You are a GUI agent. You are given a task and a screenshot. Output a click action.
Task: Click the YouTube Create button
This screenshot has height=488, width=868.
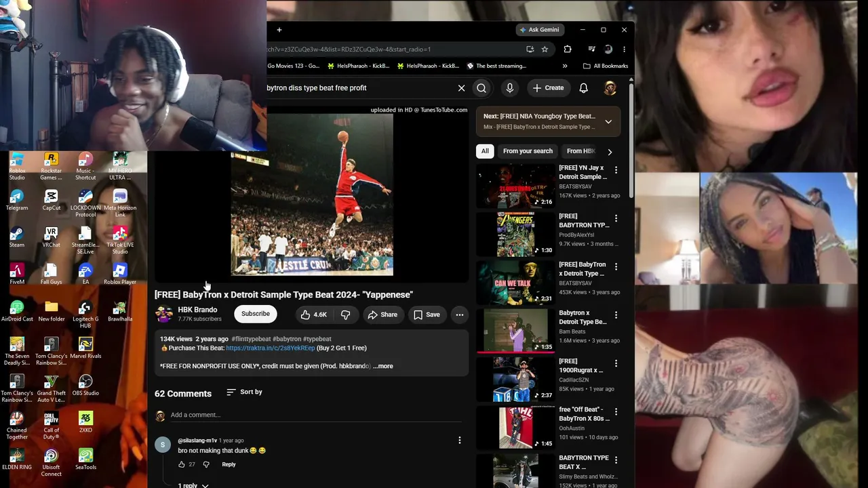pyautogui.click(x=548, y=88)
